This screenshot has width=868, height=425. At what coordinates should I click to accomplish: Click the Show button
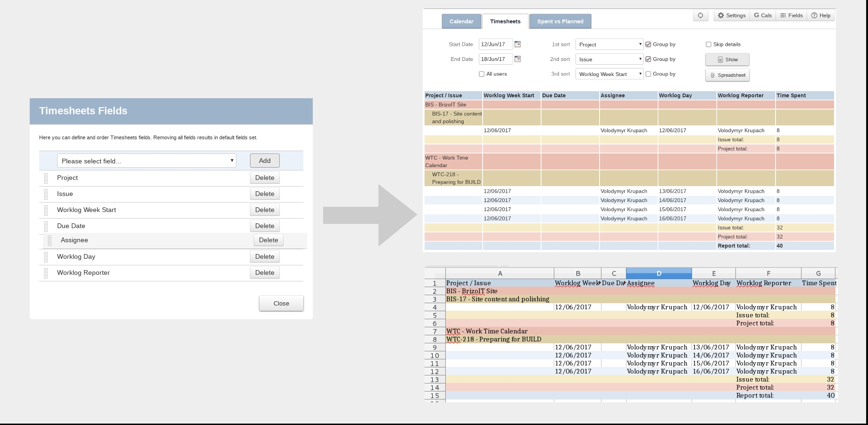pyautogui.click(x=727, y=59)
